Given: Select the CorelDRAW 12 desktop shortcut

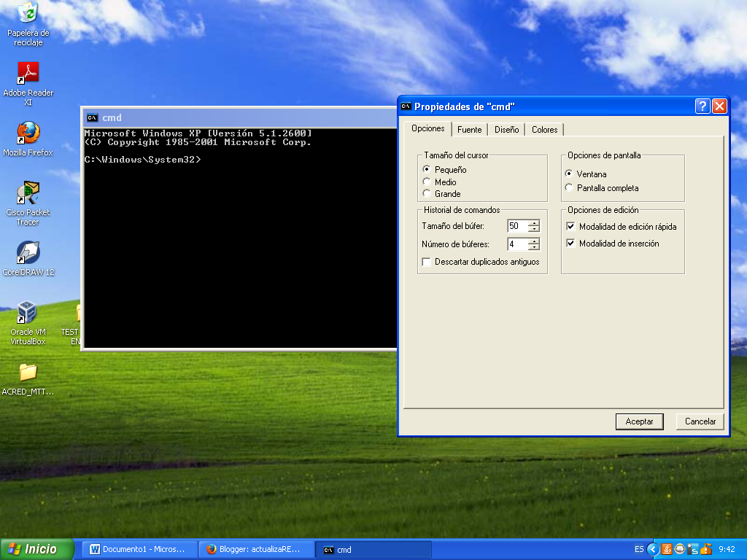Looking at the screenshot, I should click(28, 259).
